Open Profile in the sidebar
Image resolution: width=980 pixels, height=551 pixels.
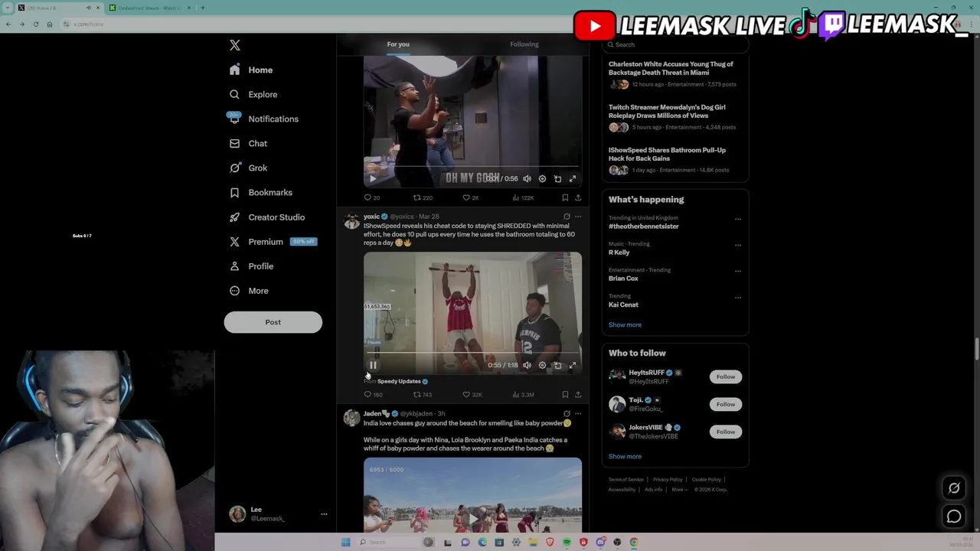pyautogui.click(x=251, y=266)
